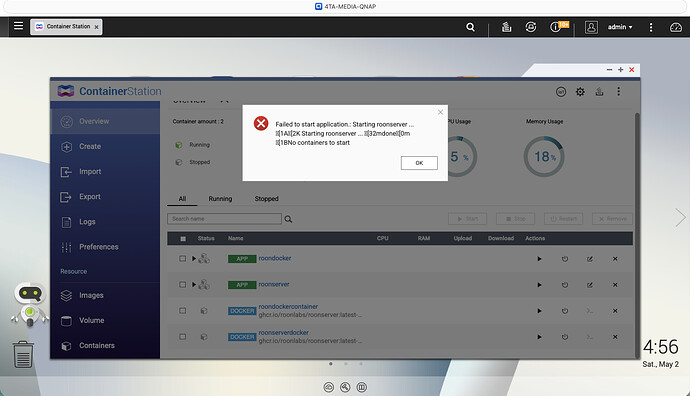Edit the roonserver application
The height and width of the screenshot is (396, 690).
(x=590, y=285)
